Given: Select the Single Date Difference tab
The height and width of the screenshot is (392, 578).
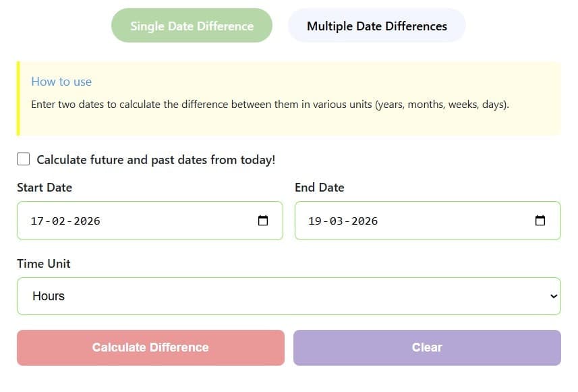Looking at the screenshot, I should [191, 25].
